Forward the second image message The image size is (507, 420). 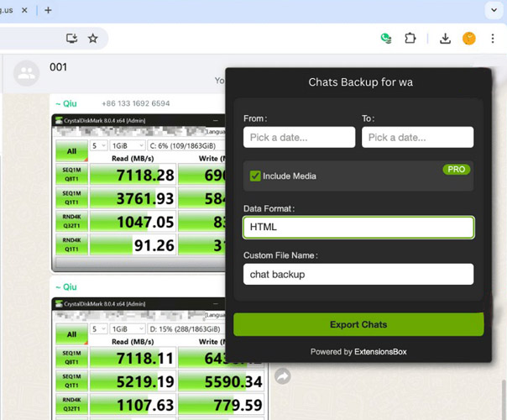[283, 376]
